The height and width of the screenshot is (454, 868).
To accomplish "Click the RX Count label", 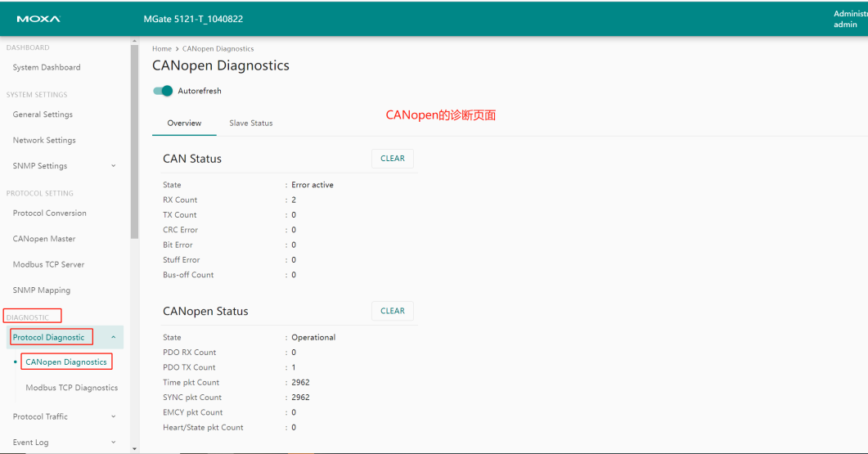I will point(180,200).
